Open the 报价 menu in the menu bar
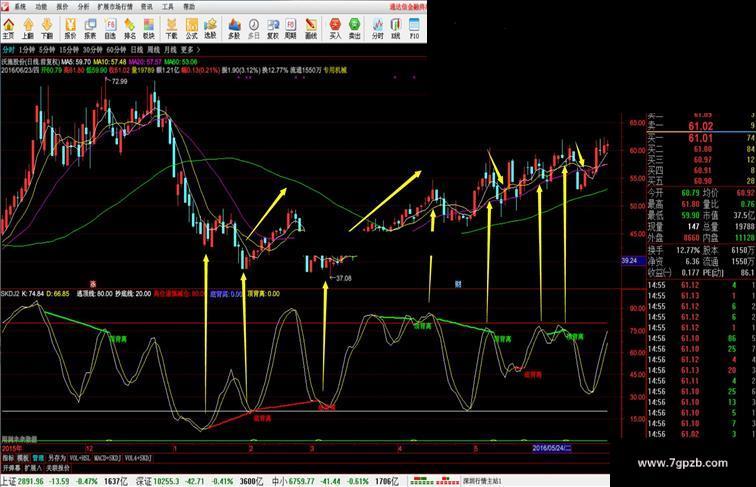The width and height of the screenshot is (756, 487). click(x=62, y=7)
